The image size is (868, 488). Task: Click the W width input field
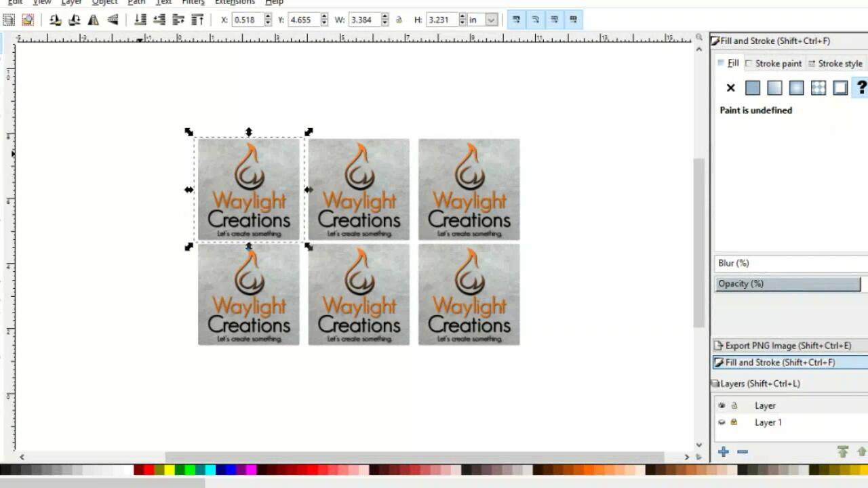(x=366, y=20)
